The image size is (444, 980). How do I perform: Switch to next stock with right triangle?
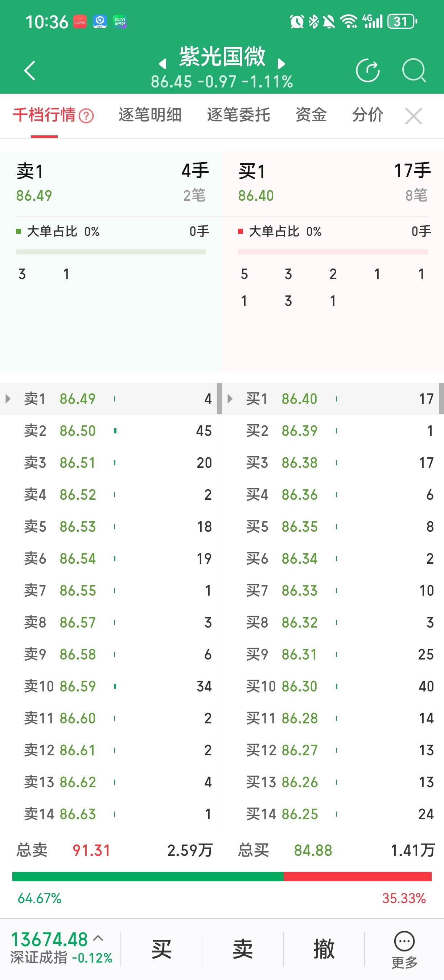(281, 64)
